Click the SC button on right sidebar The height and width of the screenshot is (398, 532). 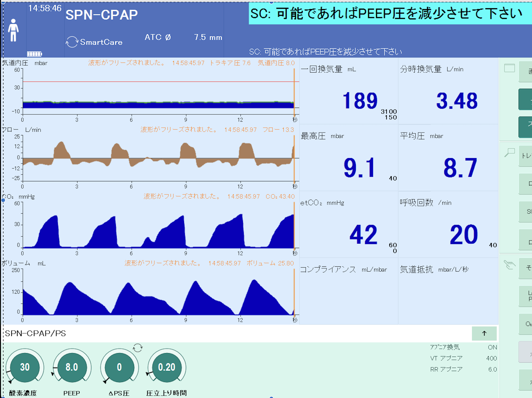point(525,212)
